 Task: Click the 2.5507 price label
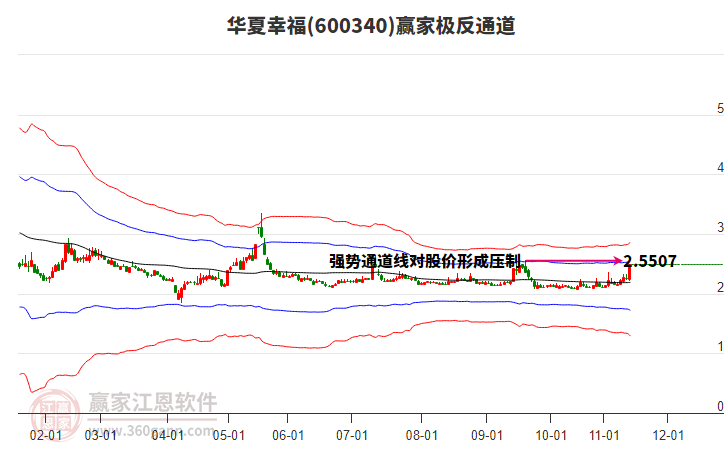point(650,261)
